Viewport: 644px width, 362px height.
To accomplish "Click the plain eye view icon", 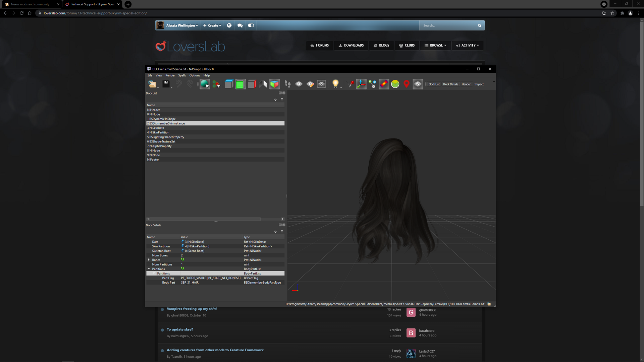I will click(299, 84).
